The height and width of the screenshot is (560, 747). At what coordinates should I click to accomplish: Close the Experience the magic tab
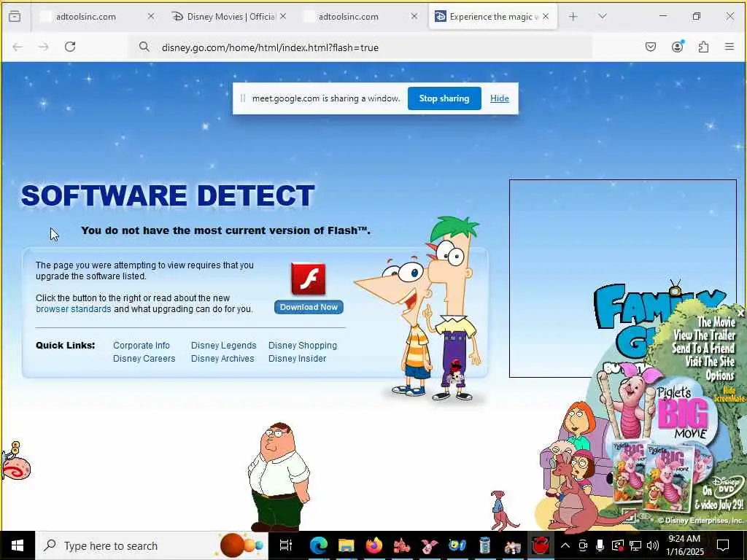point(546,17)
